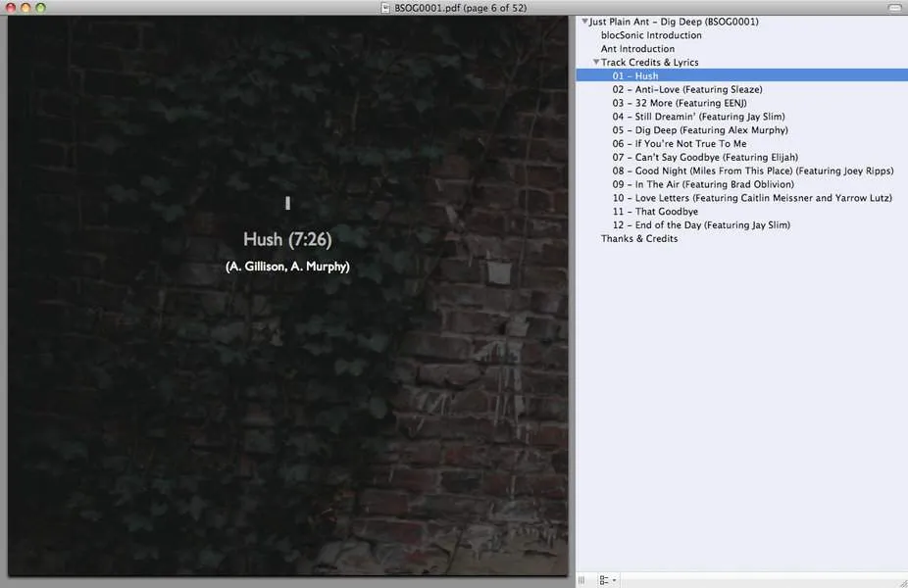
Task: Select 08 – Good Night (Miles From This Place)
Action: pyautogui.click(x=753, y=171)
